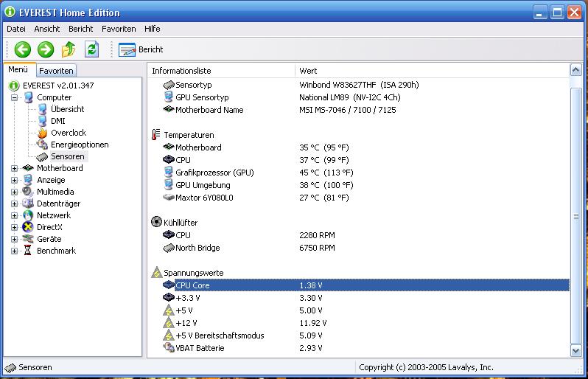Viewport: 588px width, 379px height.
Task: Switch to the Favoriten tab
Action: coord(56,71)
